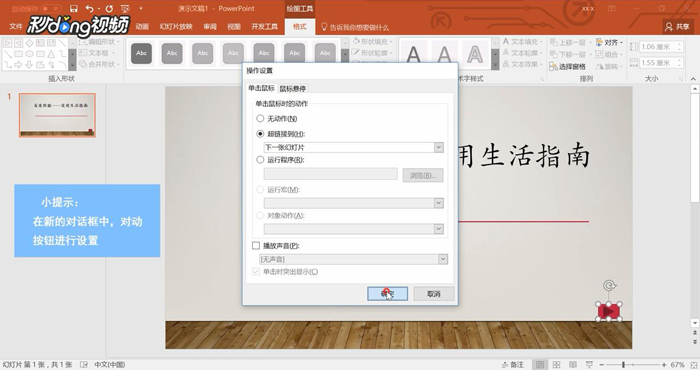This screenshot has width=700, height=370.
Task: Start slideshow from beginning icon in title bar
Action: [125, 8]
